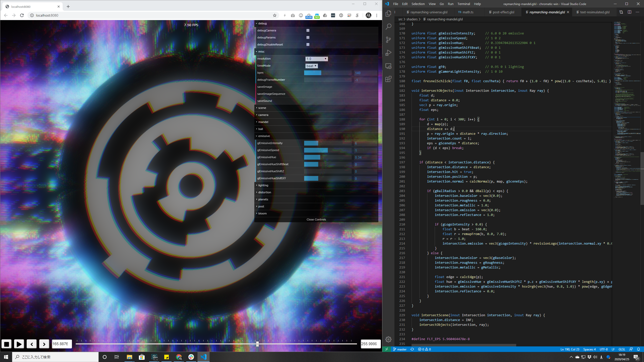Image resolution: width=644 pixels, height=362 pixels.
Task: Click the Close Controls button
Action: (316, 219)
